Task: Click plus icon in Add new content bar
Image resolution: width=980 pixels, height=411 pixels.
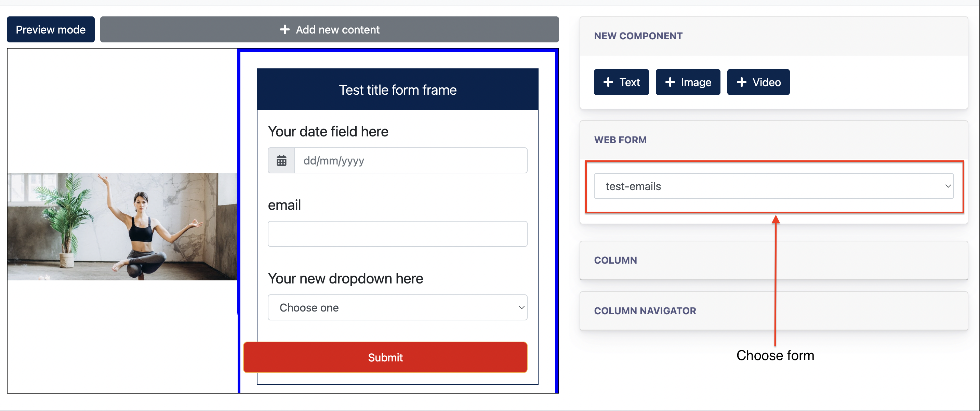Action: (284, 29)
